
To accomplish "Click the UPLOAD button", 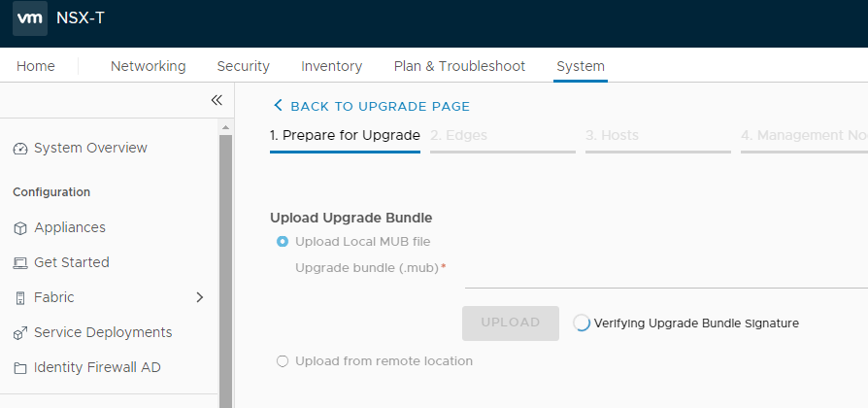I will coord(511,323).
